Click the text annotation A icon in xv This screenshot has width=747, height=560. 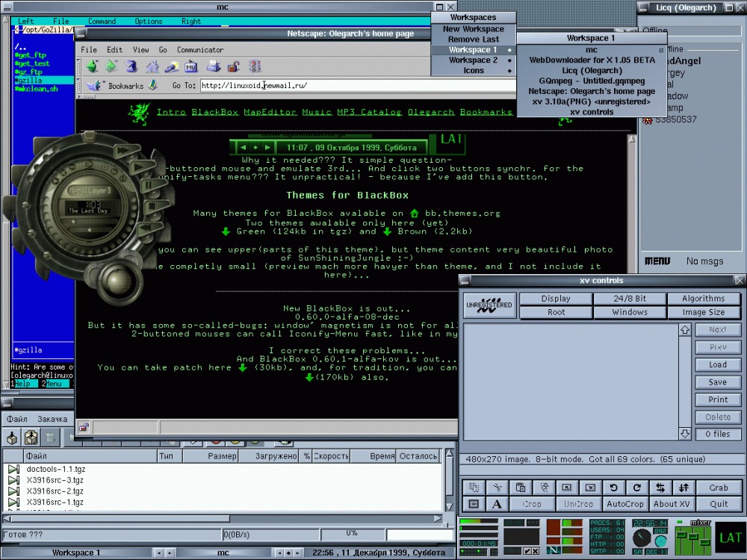[x=497, y=504]
